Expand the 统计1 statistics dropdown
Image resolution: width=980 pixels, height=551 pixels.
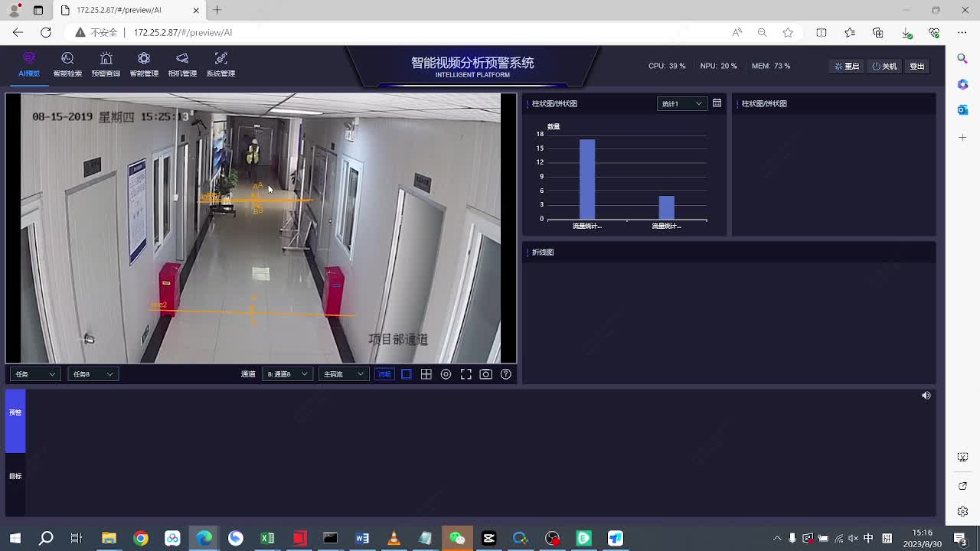(x=681, y=103)
